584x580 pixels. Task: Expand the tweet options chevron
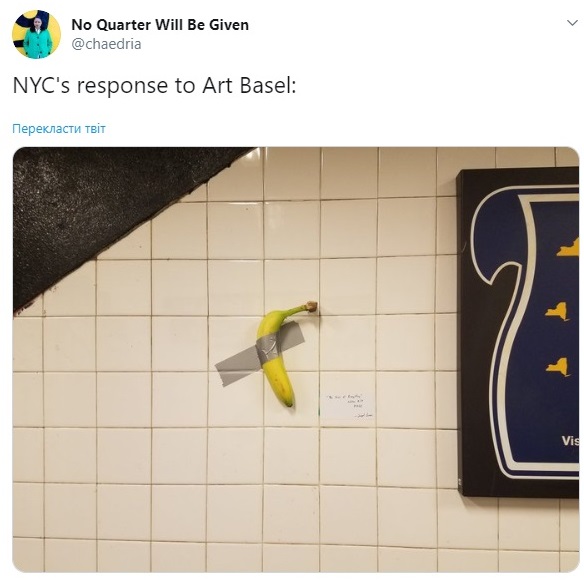point(572,23)
